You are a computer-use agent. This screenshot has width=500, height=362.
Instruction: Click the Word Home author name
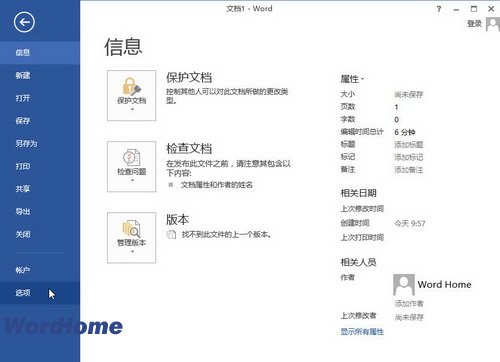click(444, 285)
